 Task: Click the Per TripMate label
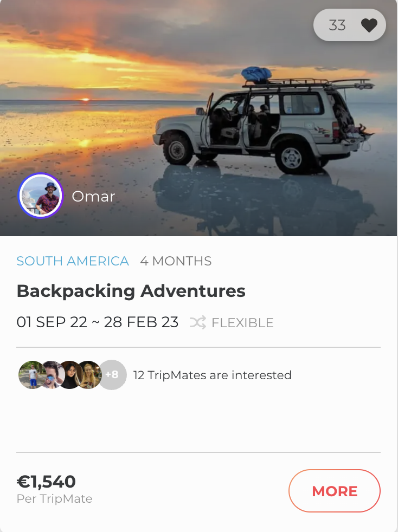54,499
